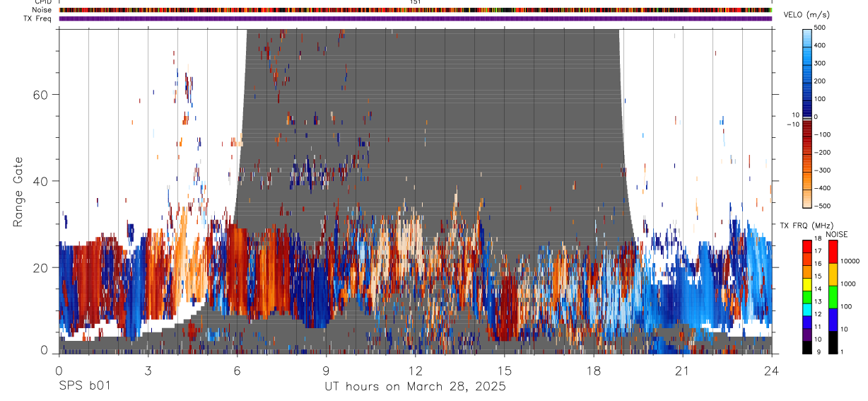
Task: Select hour tick '21' on the time axis
Action: 682,370
